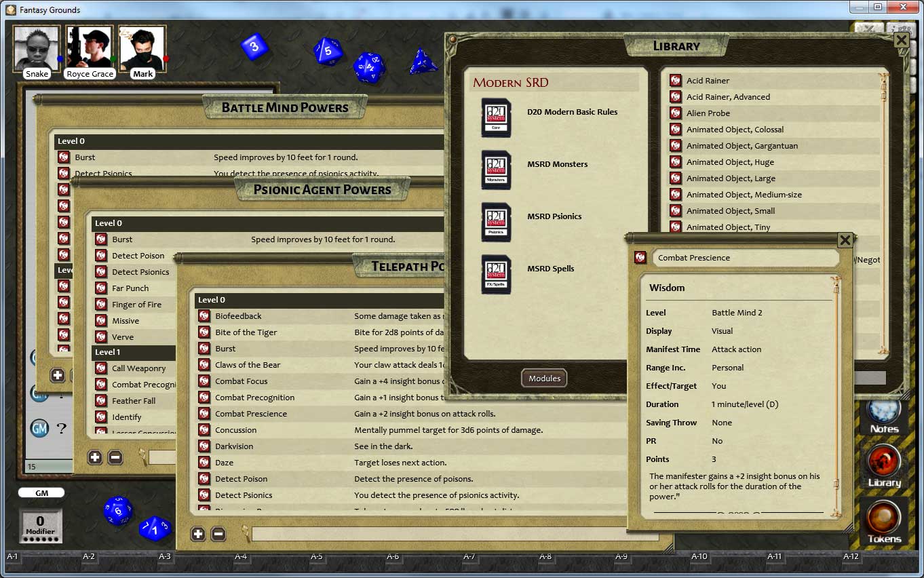
Task: Open the MSRD Spells module
Action: [x=495, y=274]
